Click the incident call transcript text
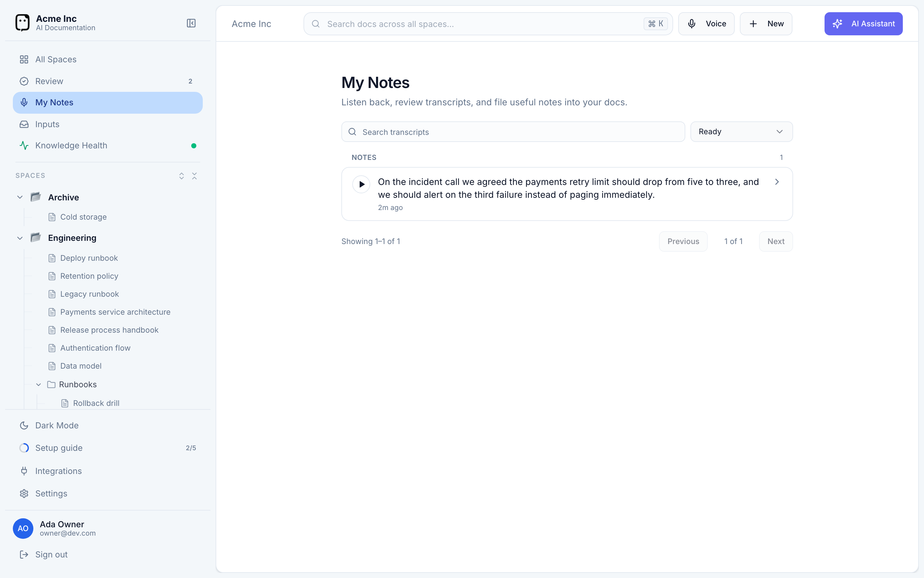This screenshot has width=924, height=578. tap(568, 188)
